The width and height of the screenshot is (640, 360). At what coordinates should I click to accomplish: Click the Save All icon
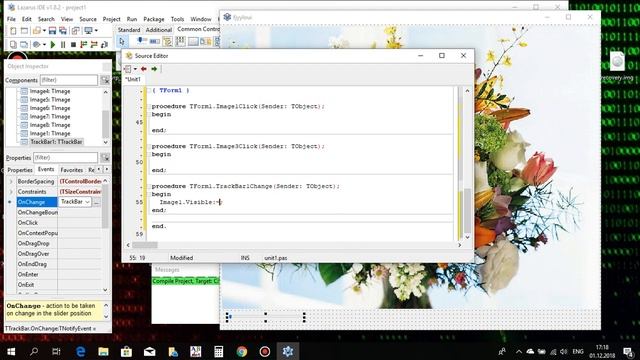63,31
